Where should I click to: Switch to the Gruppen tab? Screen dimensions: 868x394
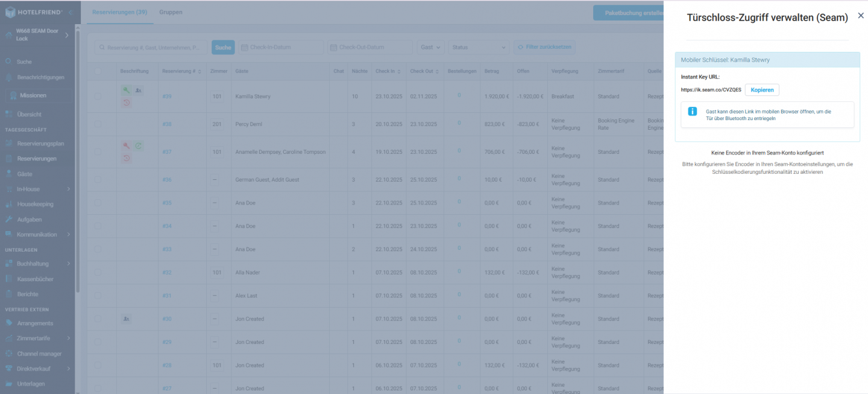click(x=171, y=12)
